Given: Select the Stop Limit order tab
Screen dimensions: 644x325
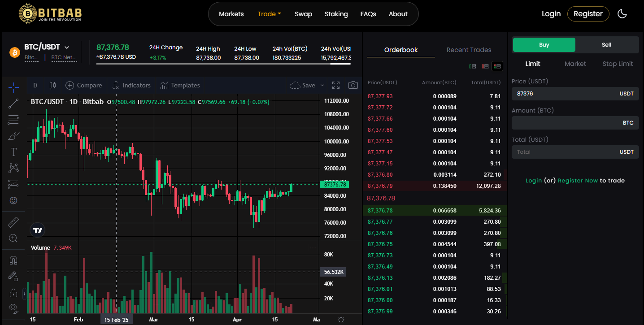Looking at the screenshot, I should click(x=618, y=64).
